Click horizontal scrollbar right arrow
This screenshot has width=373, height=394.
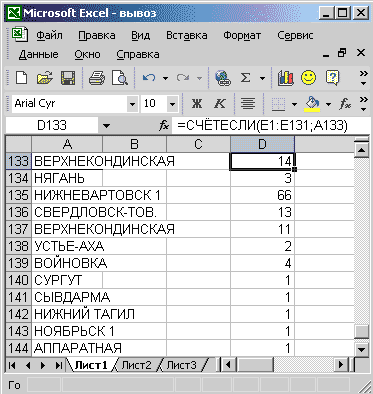[x=341, y=365]
